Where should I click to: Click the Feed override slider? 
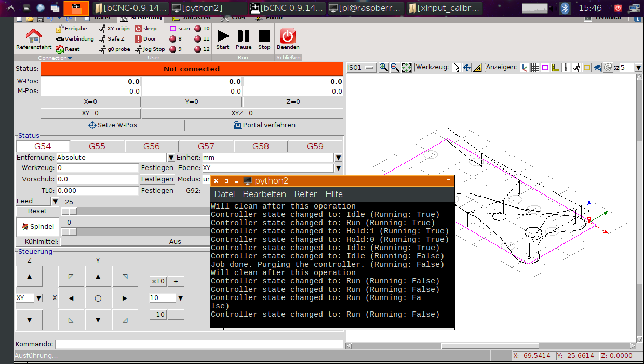pos(69,211)
